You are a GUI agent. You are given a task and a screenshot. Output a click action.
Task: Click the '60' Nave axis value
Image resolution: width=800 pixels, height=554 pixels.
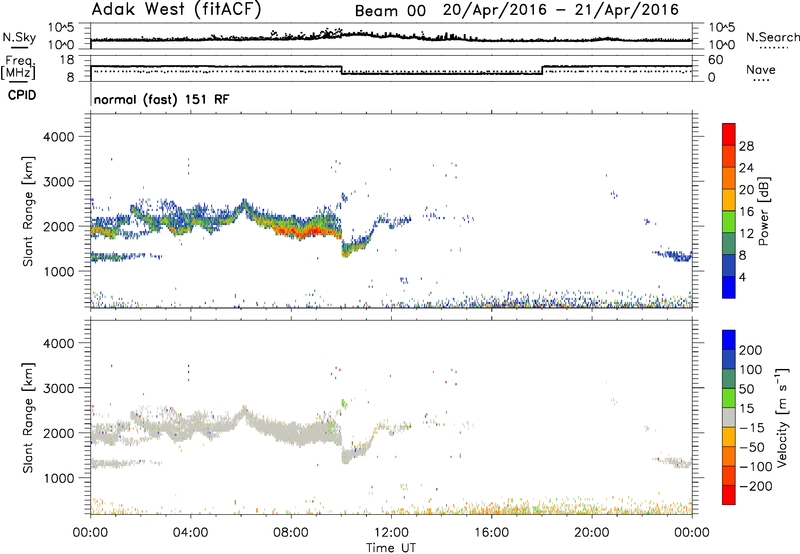(x=716, y=60)
